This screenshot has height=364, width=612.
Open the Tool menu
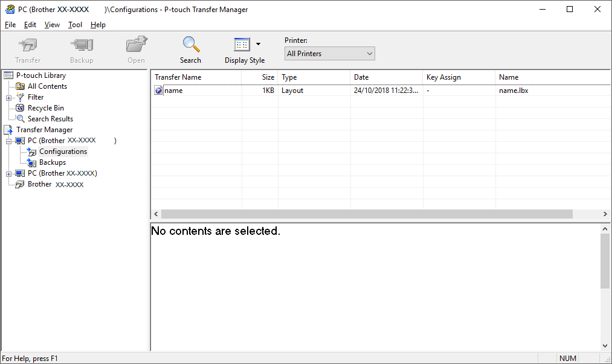pos(75,25)
